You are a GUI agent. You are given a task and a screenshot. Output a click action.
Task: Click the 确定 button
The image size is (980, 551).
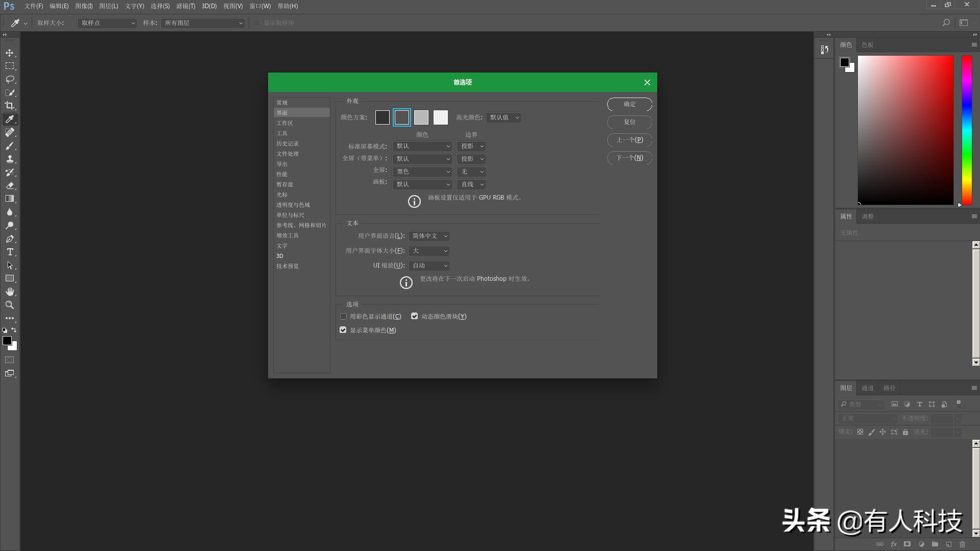click(629, 104)
